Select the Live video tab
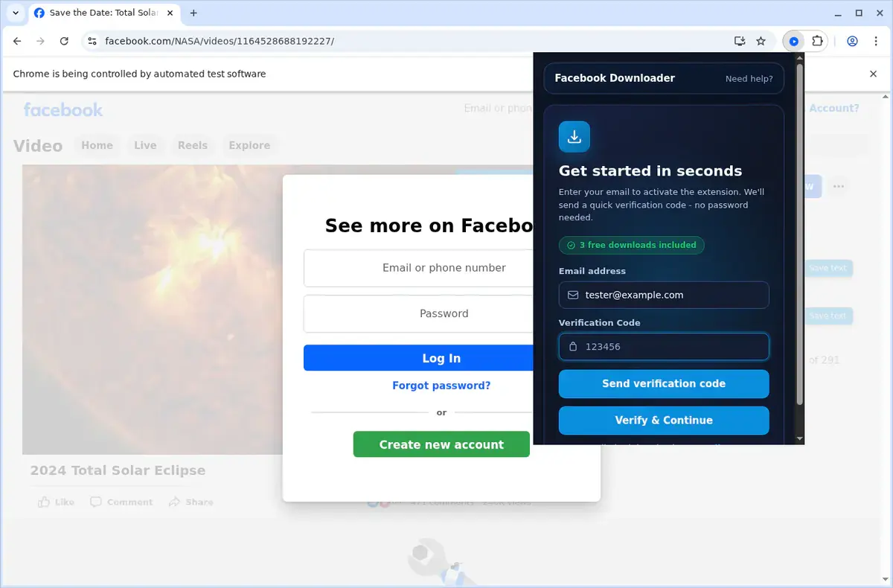The image size is (893, 588). pos(145,145)
